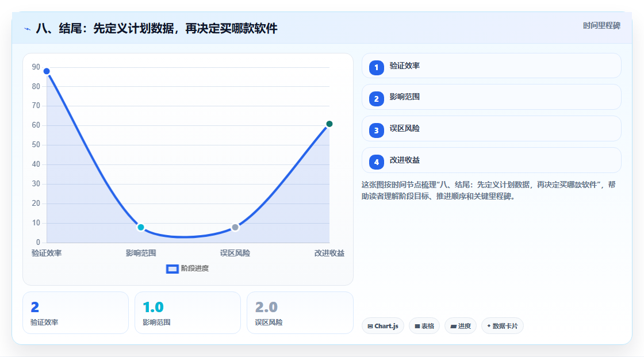Select step 1 验证效率 in the list
Image resolution: width=644 pixels, height=357 pixels.
click(491, 66)
